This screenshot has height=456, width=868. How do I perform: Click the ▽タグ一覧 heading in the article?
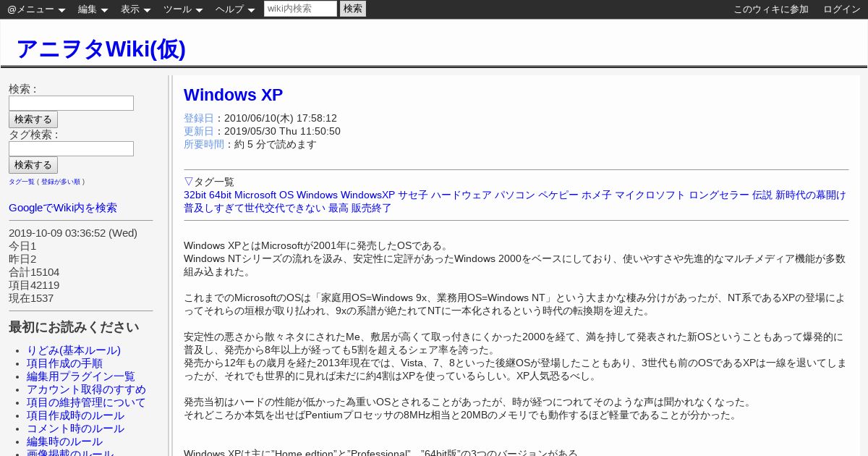coord(209,182)
